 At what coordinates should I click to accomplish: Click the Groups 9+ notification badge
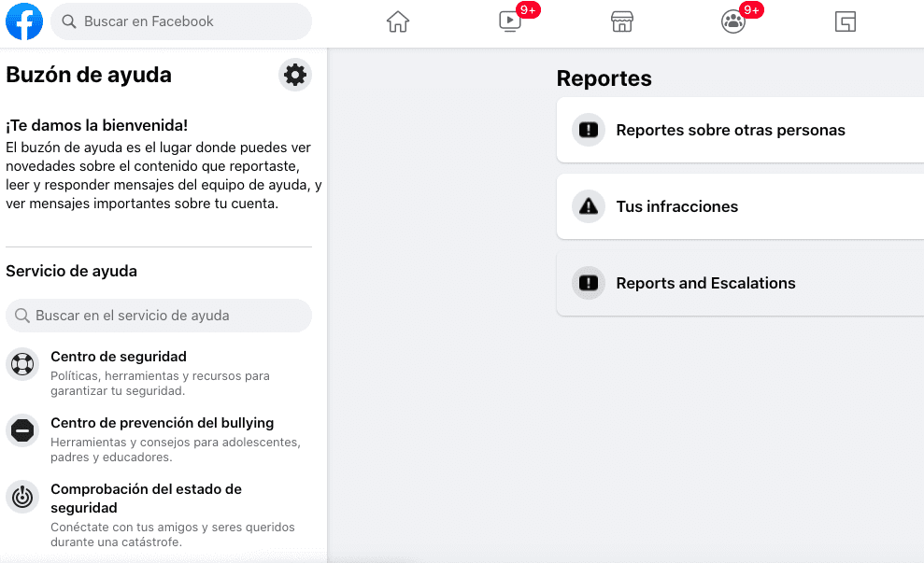pyautogui.click(x=751, y=10)
